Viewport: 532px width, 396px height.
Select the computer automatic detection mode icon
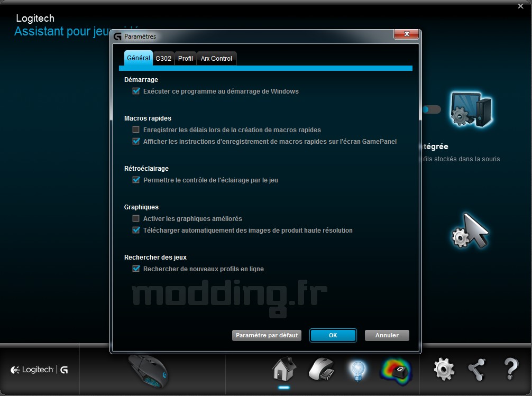click(471, 109)
